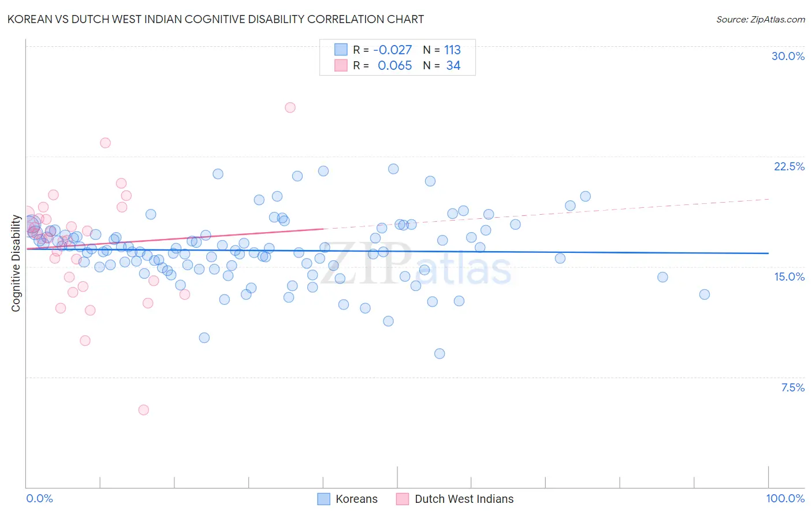Click the pink point near 23.5% at left
Image resolution: width=812 pixels, height=515 pixels.
(x=105, y=143)
